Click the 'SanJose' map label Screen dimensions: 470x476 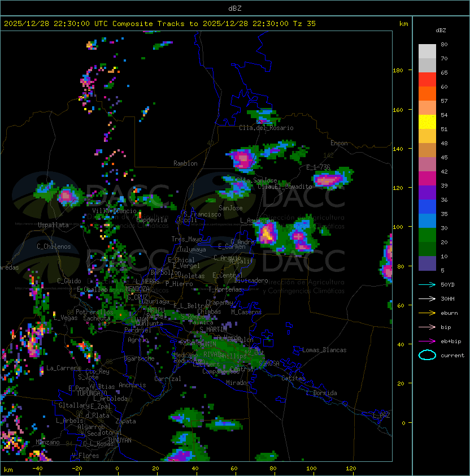tap(230, 208)
